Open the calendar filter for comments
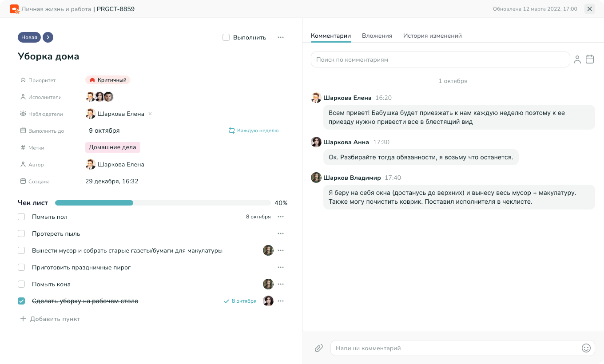Screen dimensions: 604x364 click(590, 59)
